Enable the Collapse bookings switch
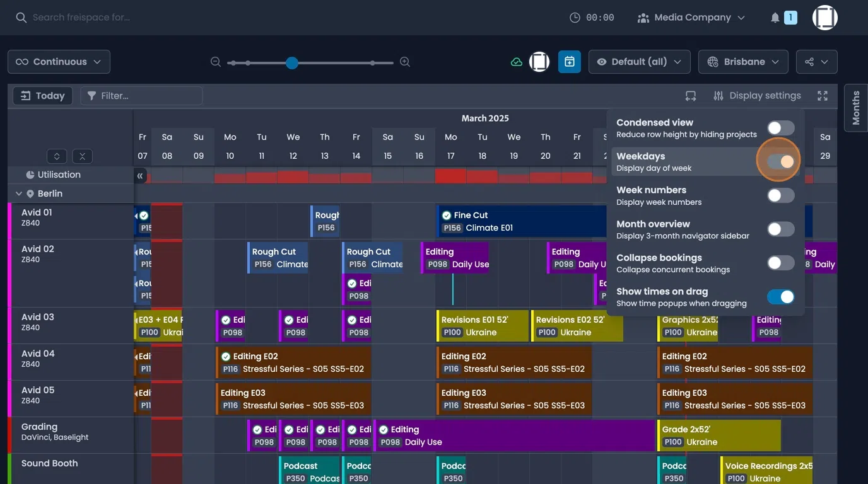This screenshot has height=484, width=868. click(780, 263)
